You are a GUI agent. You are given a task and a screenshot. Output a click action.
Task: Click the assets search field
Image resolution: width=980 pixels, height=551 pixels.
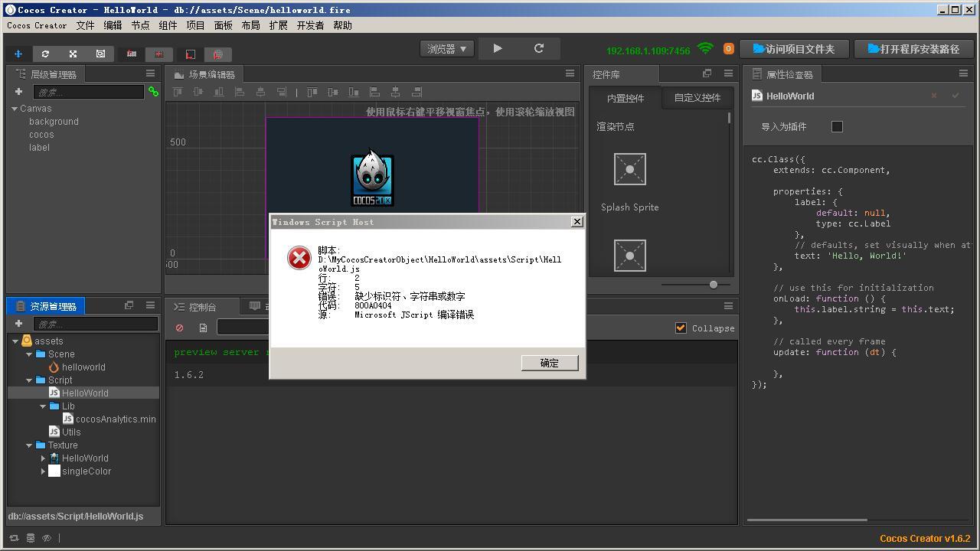point(95,324)
